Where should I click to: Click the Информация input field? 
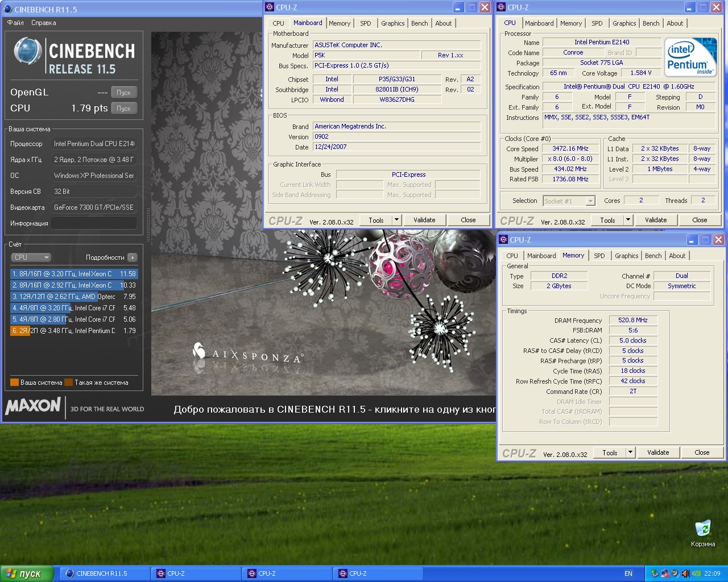pyautogui.click(x=94, y=223)
